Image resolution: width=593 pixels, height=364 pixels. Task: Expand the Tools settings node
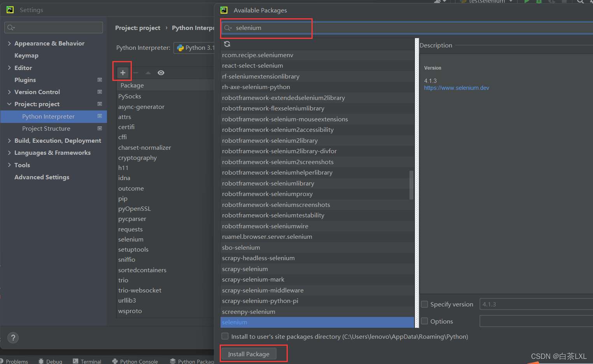coord(9,165)
